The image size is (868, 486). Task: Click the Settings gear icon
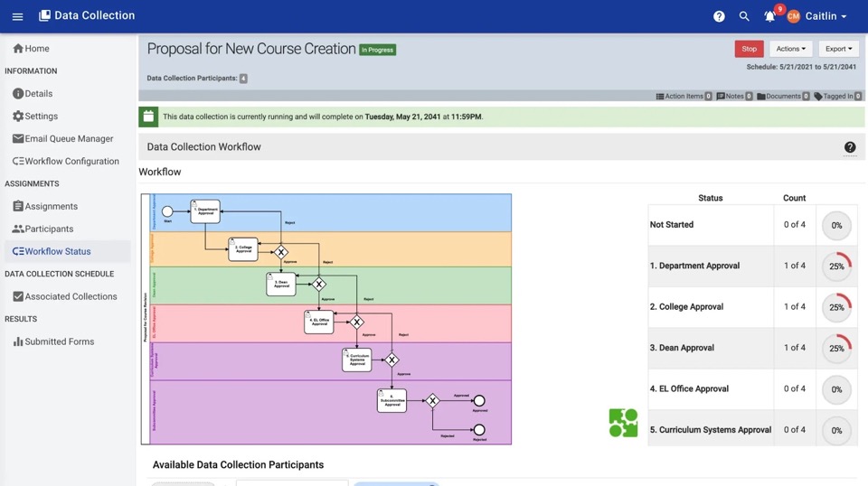coord(18,117)
